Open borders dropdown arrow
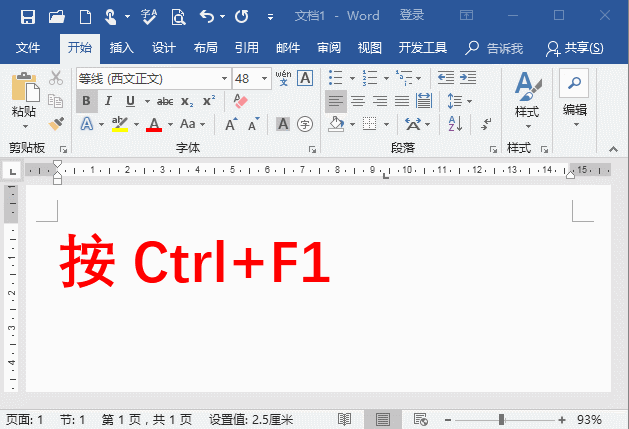This screenshot has height=429, width=629. 386,124
